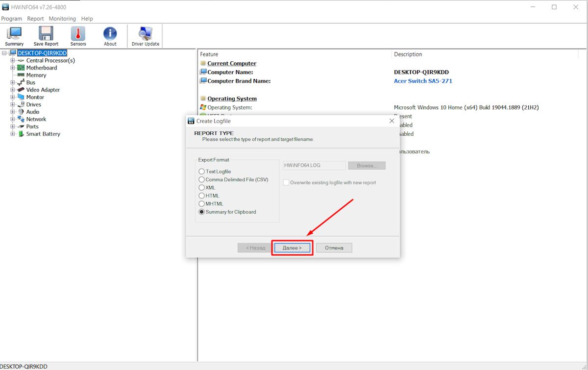This screenshot has width=588, height=370.
Task: Select Comma Delimited File (CSV) option
Action: (202, 180)
